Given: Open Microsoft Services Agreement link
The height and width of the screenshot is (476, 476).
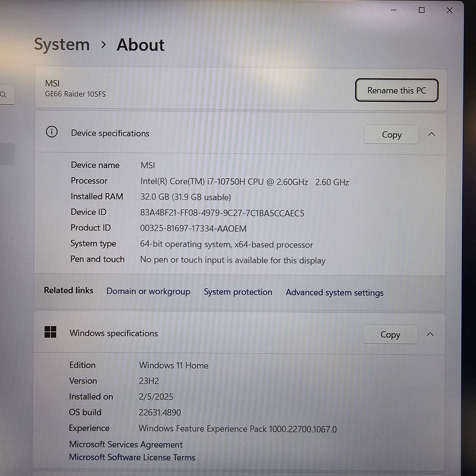Looking at the screenshot, I should tap(126, 444).
